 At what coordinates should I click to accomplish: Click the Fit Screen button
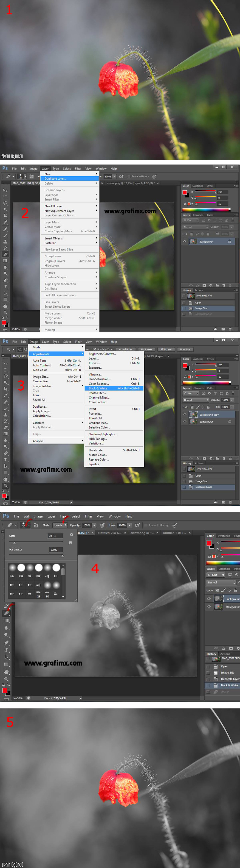pos(146,349)
